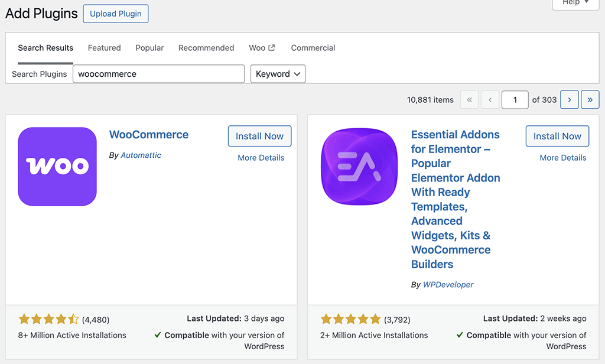605x364 pixels.
Task: Switch to the Popular tab
Action: point(149,48)
